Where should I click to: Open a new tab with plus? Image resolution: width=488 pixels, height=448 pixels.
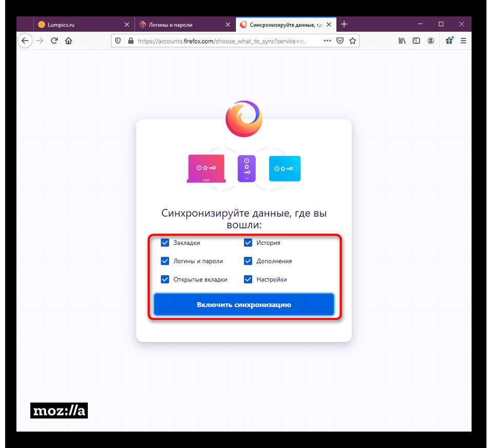pos(344,24)
